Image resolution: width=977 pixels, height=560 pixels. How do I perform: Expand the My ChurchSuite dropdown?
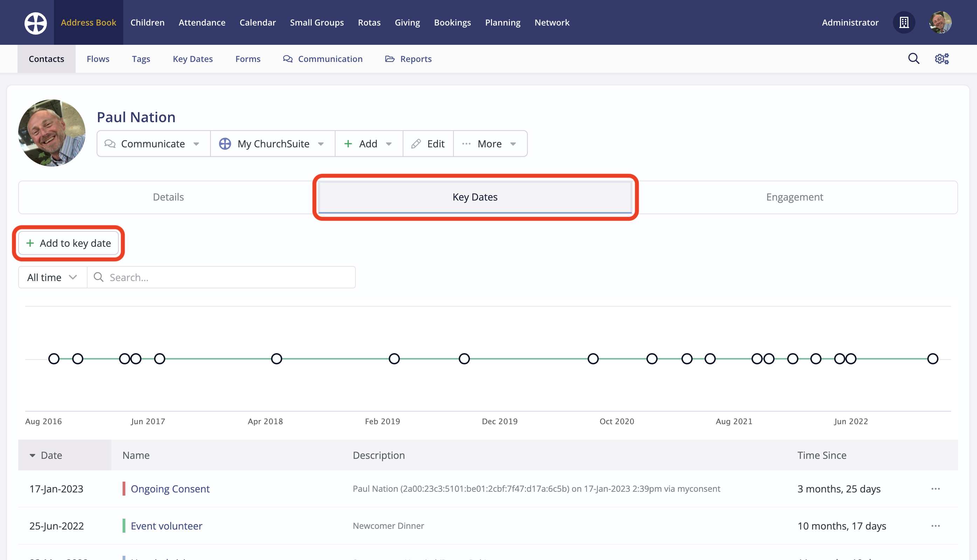272,143
